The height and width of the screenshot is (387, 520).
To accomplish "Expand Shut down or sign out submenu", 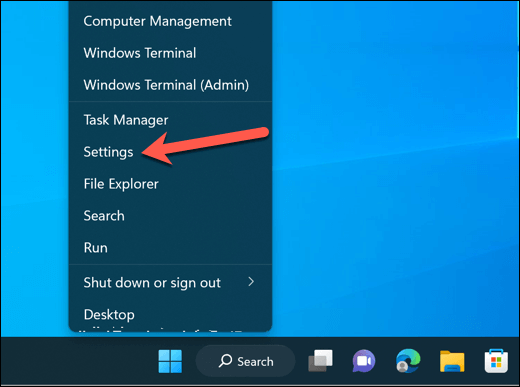I will (170, 283).
